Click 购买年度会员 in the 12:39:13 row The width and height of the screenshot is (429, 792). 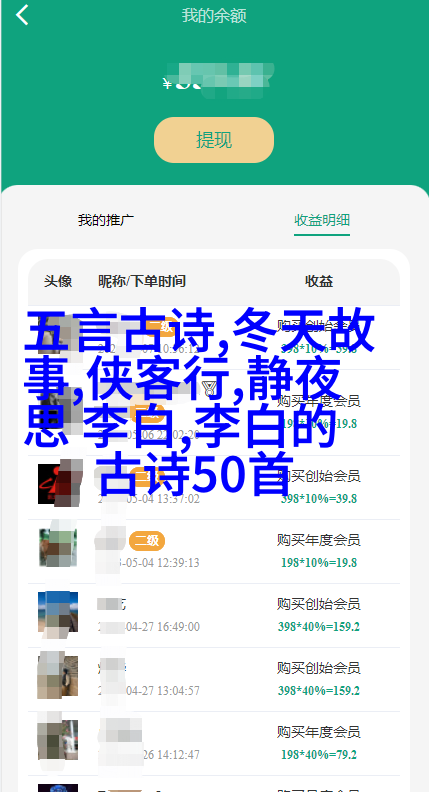point(318,540)
